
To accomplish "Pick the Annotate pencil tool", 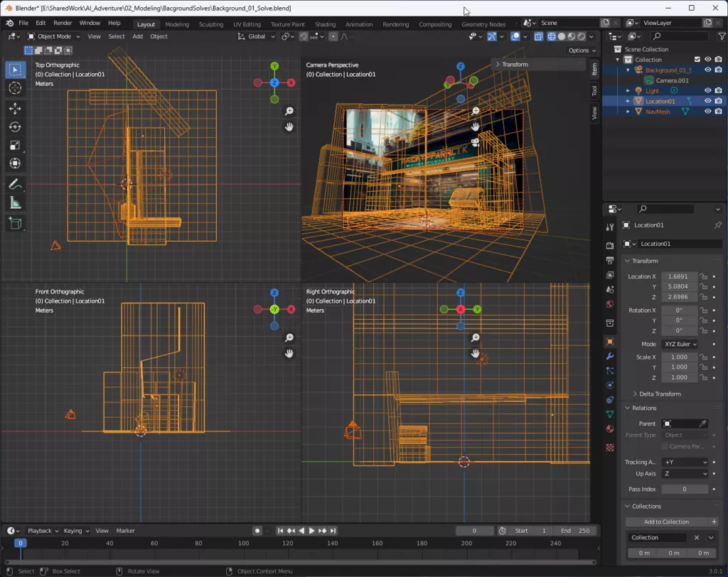I will 15,184.
